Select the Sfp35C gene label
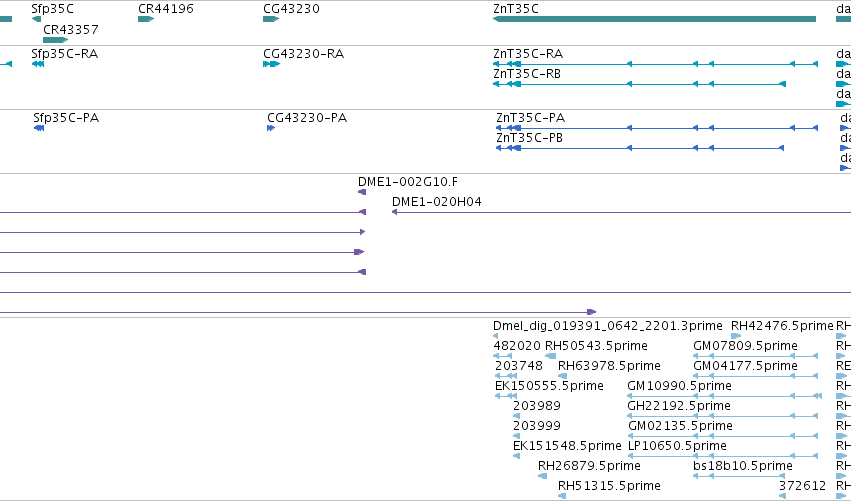This screenshot has height=501, width=851. [52, 9]
